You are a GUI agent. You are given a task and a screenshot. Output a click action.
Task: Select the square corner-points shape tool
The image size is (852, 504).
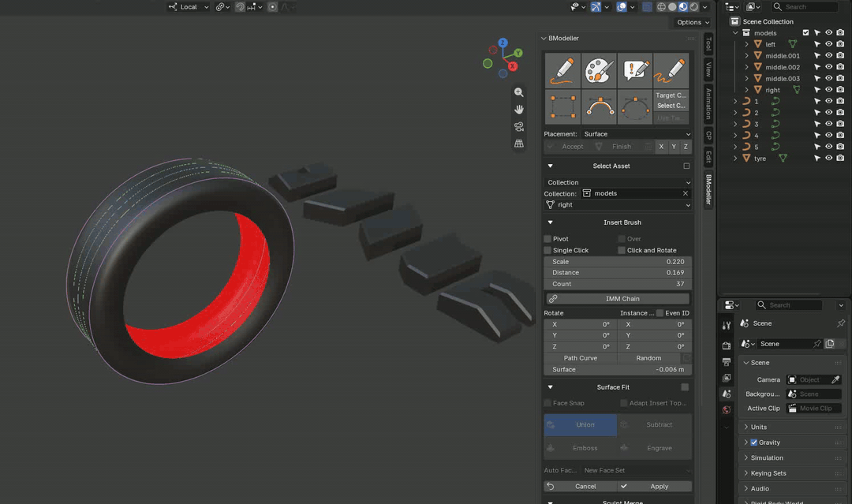tap(562, 107)
